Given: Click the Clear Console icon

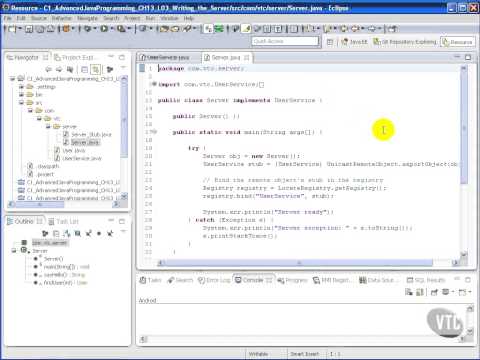Looking at the screenshot, I should [x=409, y=292].
